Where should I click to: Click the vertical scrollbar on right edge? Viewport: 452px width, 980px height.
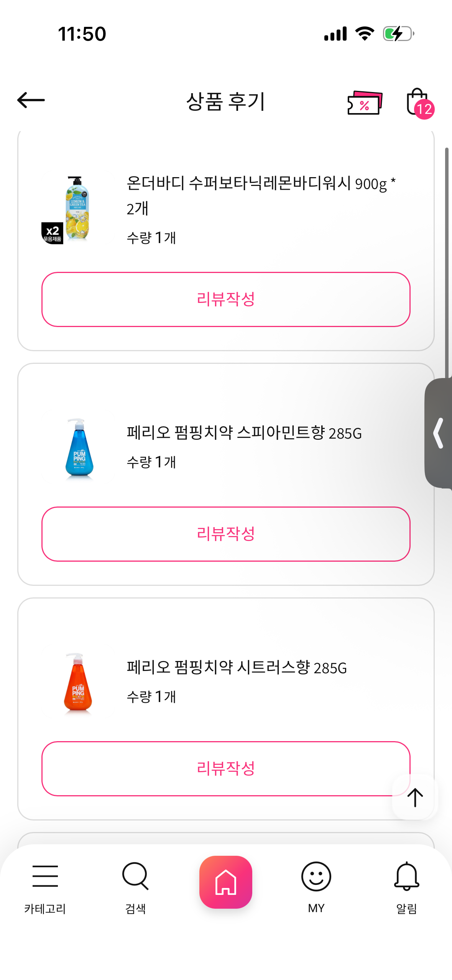point(447,261)
